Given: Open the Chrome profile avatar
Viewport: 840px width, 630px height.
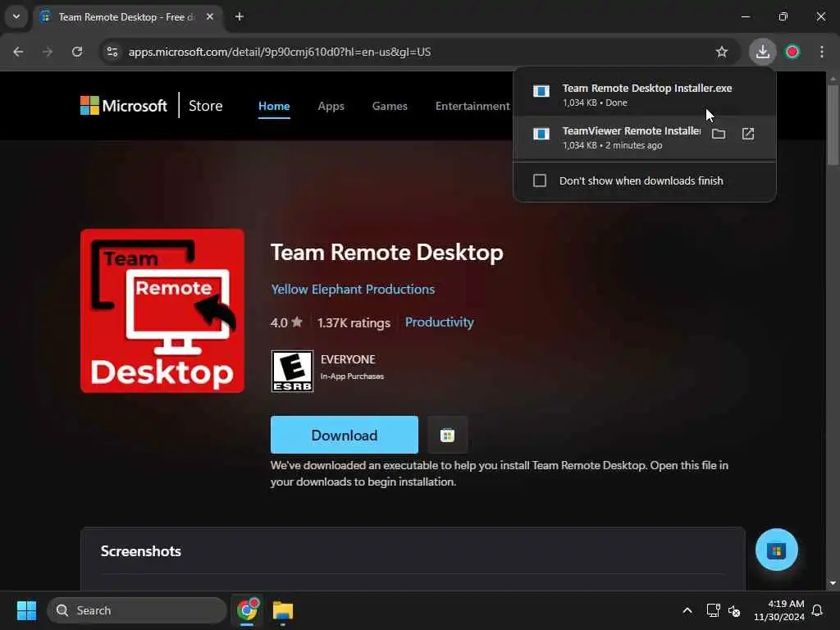Looking at the screenshot, I should tap(792, 52).
